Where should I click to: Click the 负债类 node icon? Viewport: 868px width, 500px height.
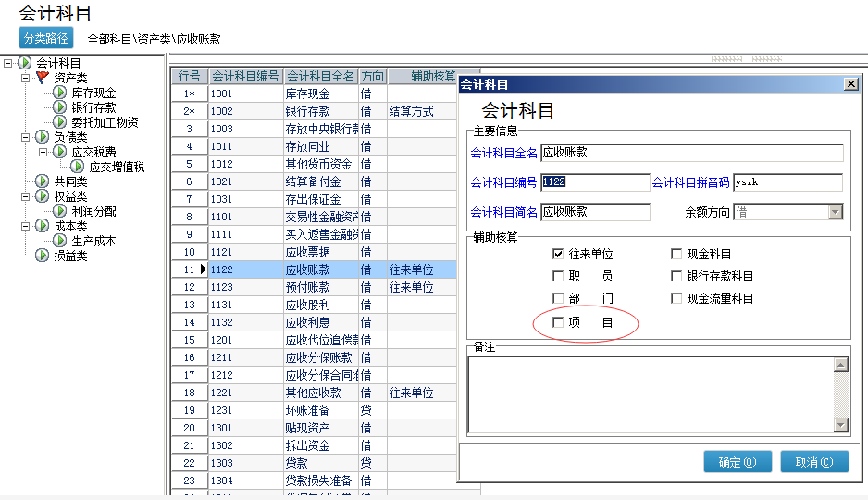(42, 136)
